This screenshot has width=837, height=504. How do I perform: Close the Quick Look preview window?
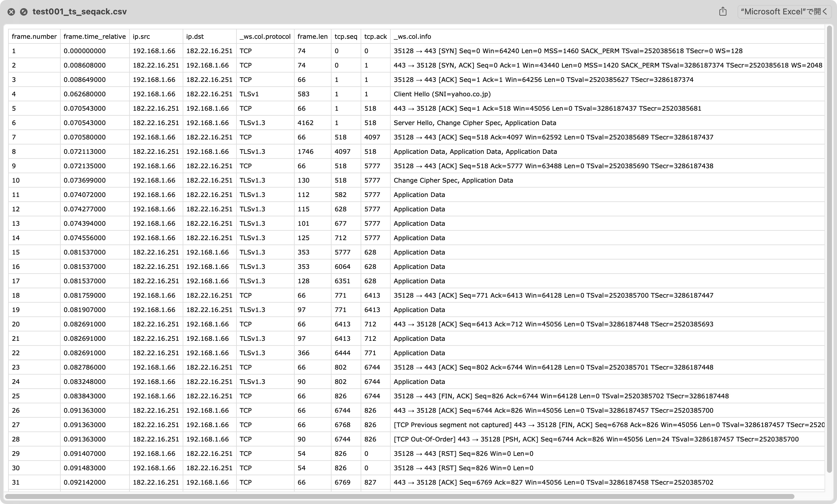11,12
